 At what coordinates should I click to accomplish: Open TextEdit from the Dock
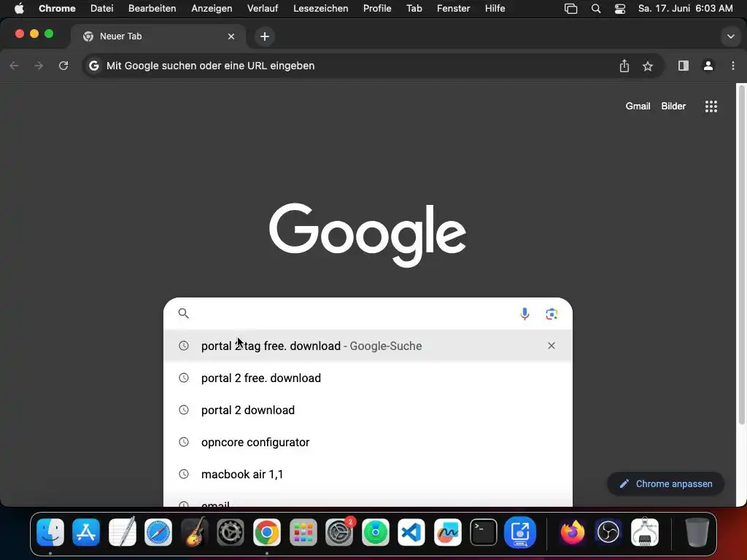[x=123, y=532]
